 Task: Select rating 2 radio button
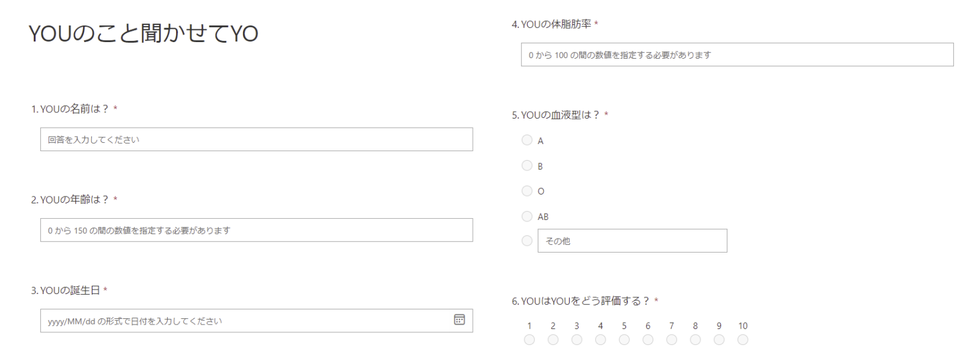(x=553, y=340)
